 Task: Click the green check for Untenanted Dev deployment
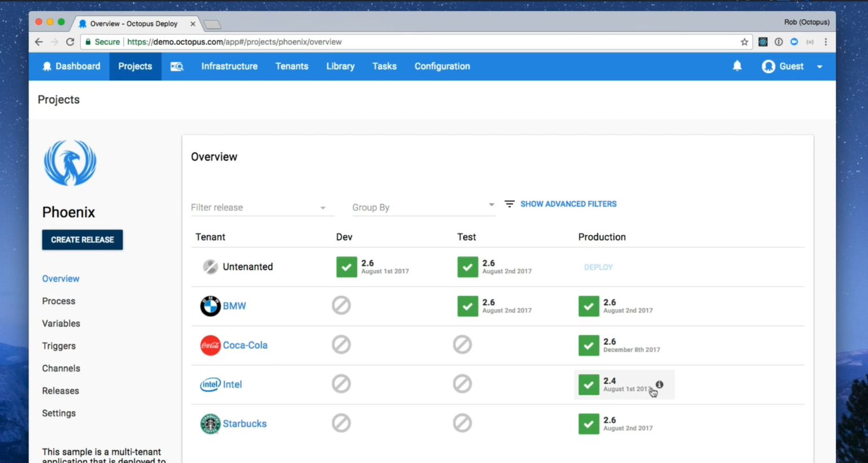point(346,267)
